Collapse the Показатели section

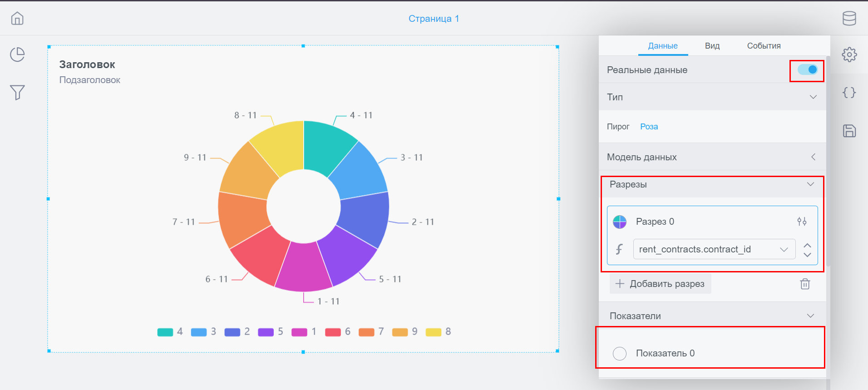pyautogui.click(x=810, y=316)
